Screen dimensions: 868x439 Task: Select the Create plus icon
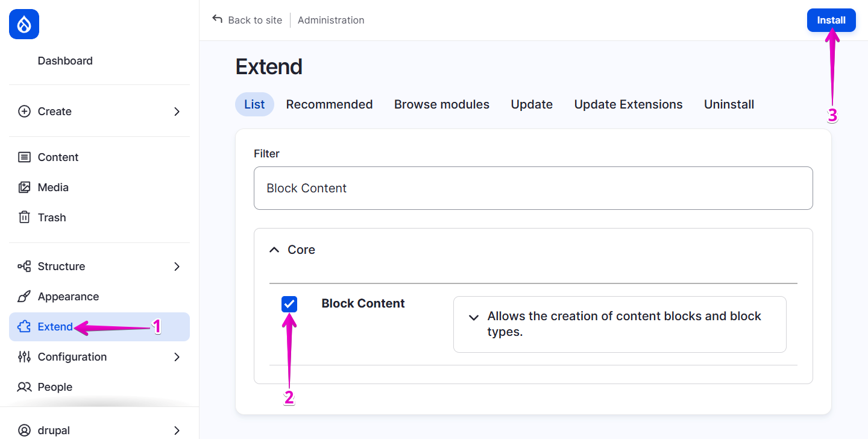[24, 111]
